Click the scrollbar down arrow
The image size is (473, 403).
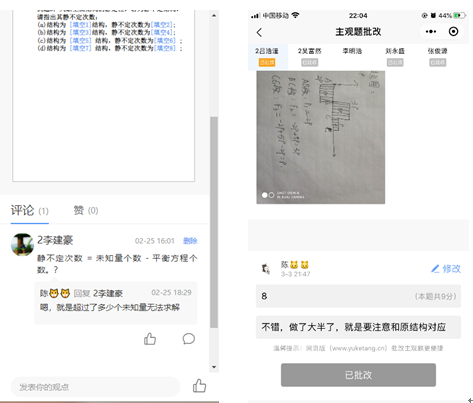214,367
